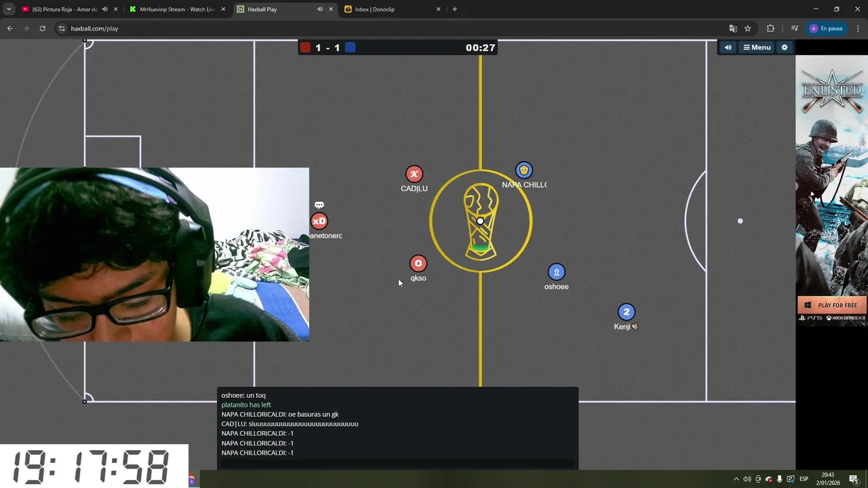Click the Meet Now camera tray icon
This screenshot has width=868, height=488.
click(x=758, y=479)
